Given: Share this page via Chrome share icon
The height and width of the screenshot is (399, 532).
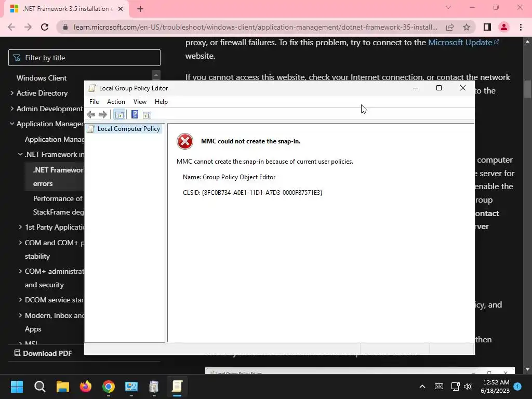Looking at the screenshot, I should (450, 27).
